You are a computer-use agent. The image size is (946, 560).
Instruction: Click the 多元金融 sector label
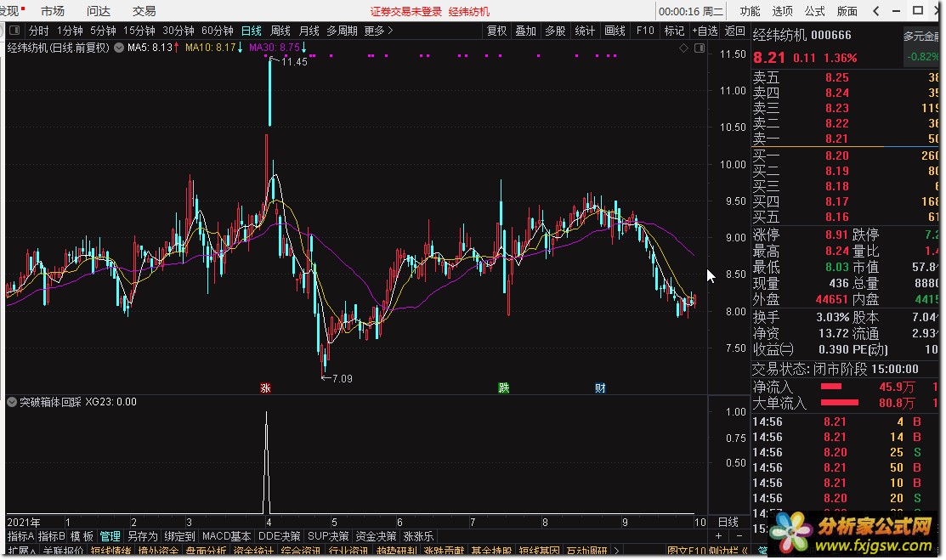[x=922, y=37]
